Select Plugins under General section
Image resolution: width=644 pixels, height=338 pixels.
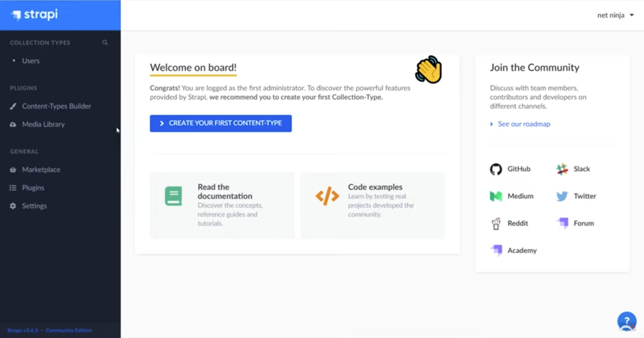33,188
